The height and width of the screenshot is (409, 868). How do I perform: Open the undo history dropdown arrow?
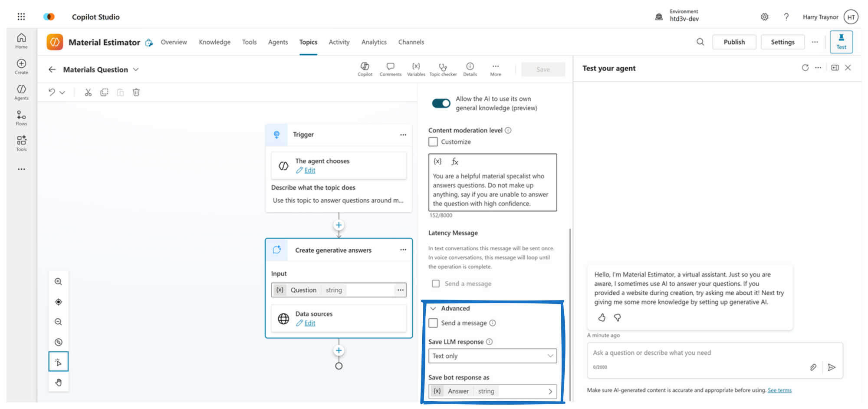click(62, 92)
